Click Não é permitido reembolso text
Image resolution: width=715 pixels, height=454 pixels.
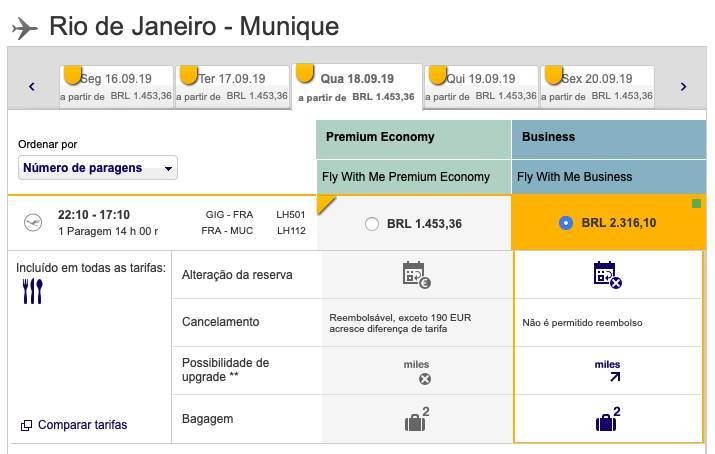(x=582, y=323)
